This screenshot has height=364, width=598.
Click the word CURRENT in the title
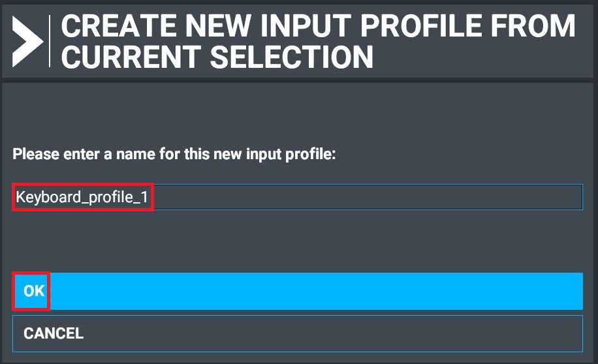[131, 57]
